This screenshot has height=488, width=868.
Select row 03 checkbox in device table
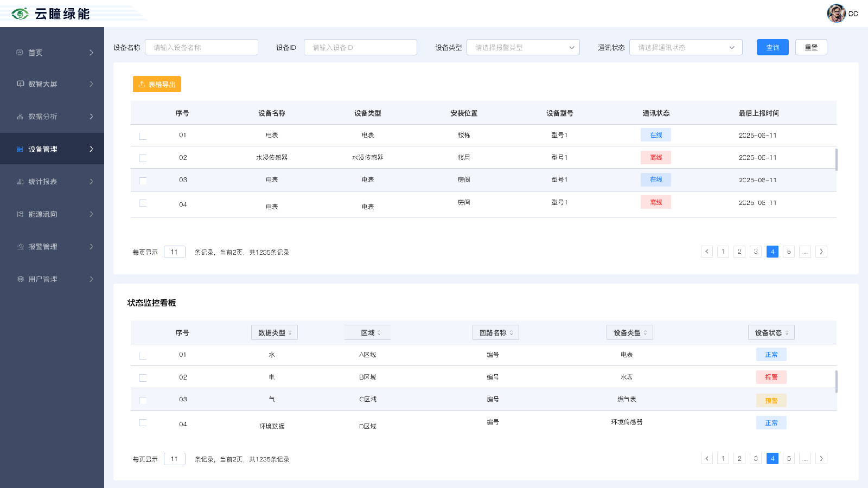pos(143,181)
